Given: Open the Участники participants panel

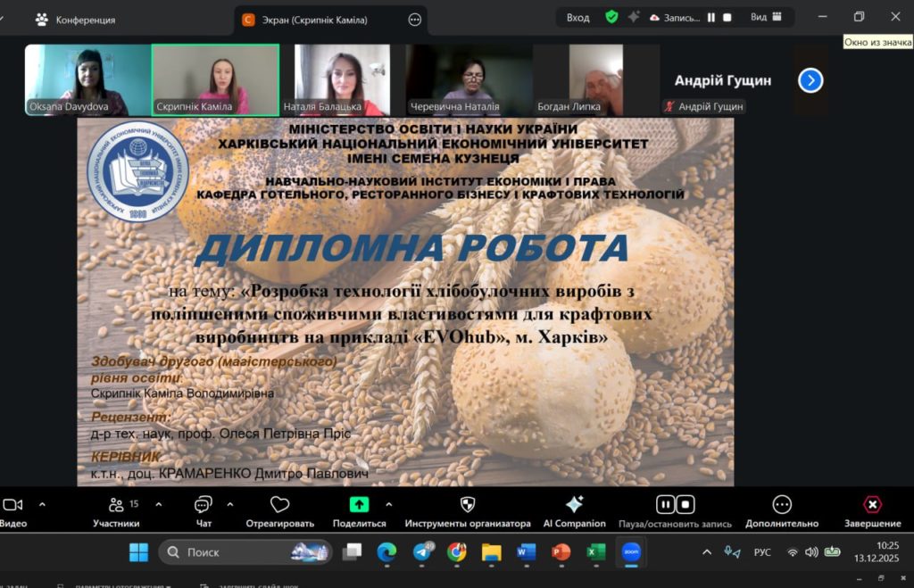Looking at the screenshot, I should [x=115, y=506].
